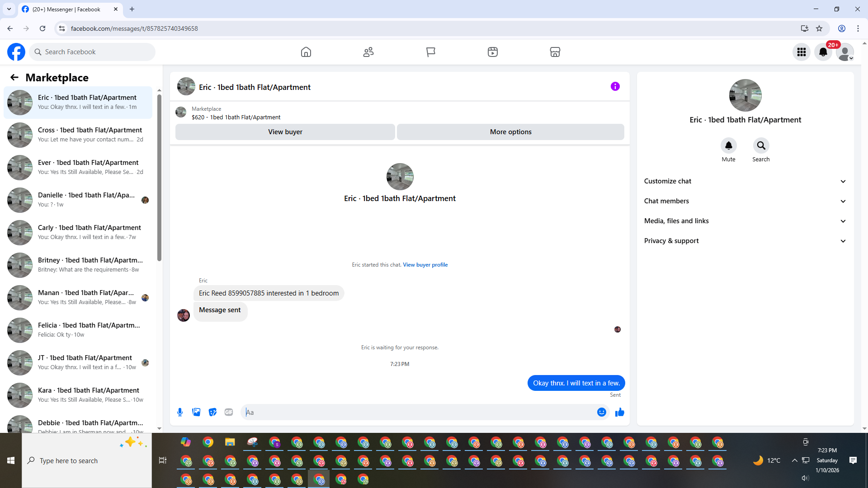Open File Explorer from the taskbar
Viewport: 868px width, 488px height.
[x=230, y=442]
